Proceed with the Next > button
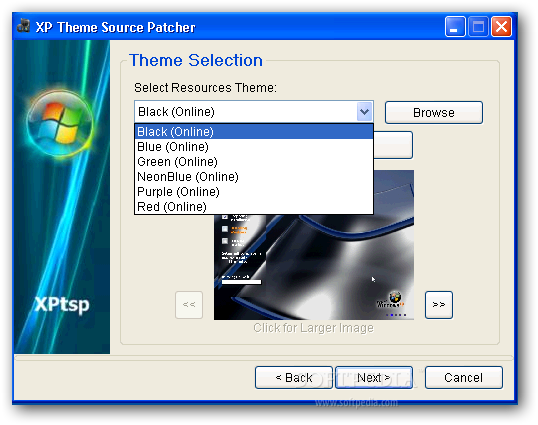538x425 pixels. pyautogui.click(x=374, y=378)
